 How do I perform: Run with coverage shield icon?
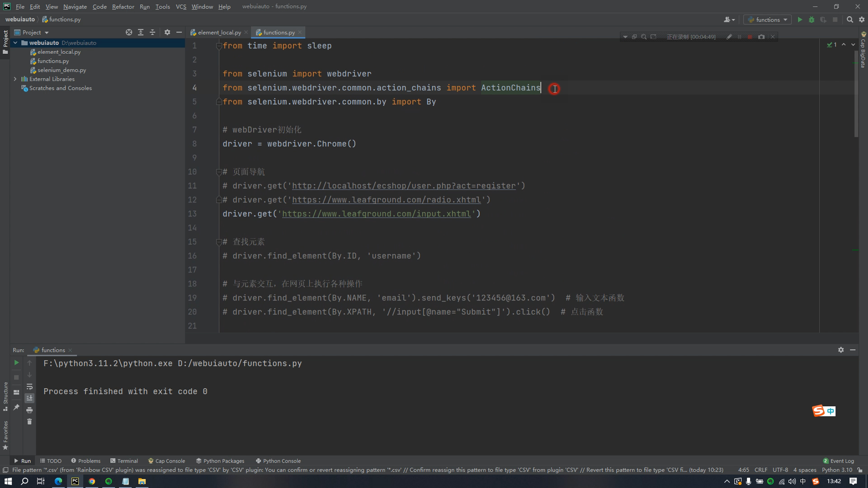pyautogui.click(x=823, y=19)
